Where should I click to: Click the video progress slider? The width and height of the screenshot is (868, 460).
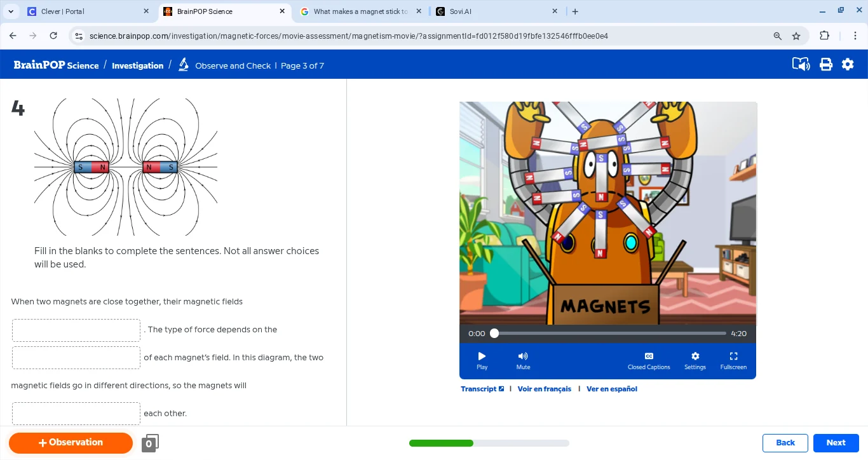click(x=610, y=333)
